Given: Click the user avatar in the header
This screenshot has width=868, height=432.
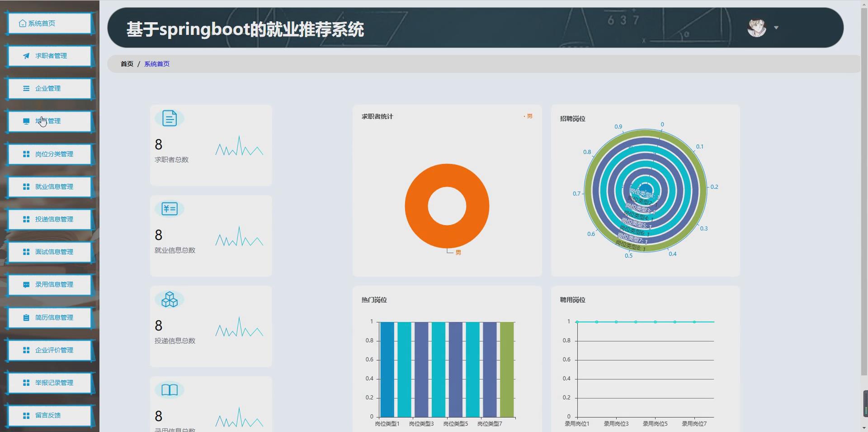Looking at the screenshot, I should click(x=757, y=28).
